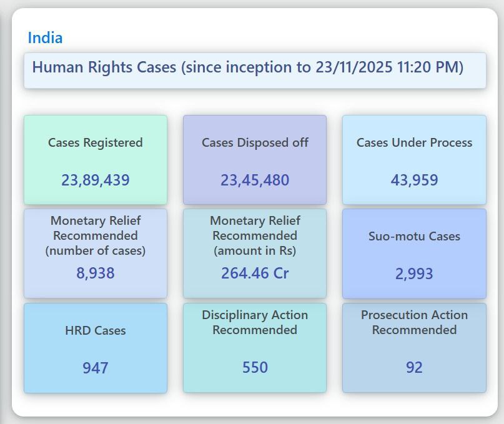Image resolution: width=504 pixels, height=424 pixels.
Task: Open the Cases Disposed off card label
Action: (255, 142)
